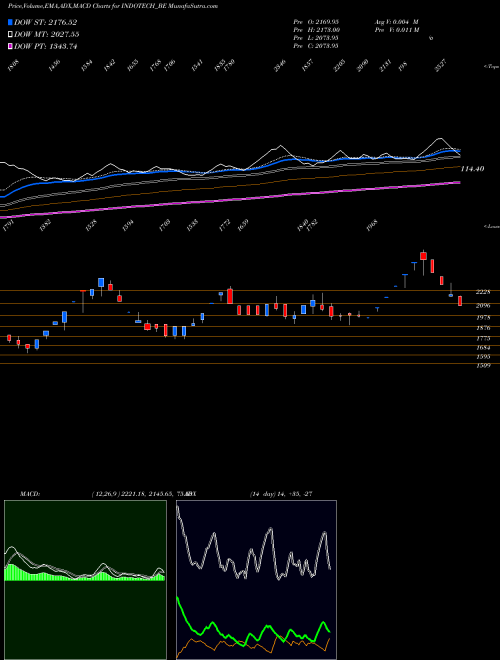Viewport: 500px width, 660px height.
Task: Click the 114.40 EMA label
Action: point(473,169)
